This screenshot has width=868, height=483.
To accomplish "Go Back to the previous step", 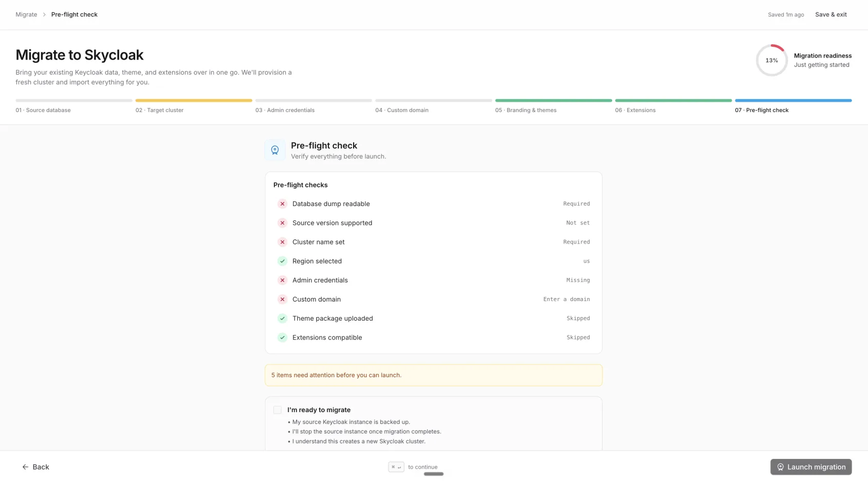I will (x=35, y=467).
